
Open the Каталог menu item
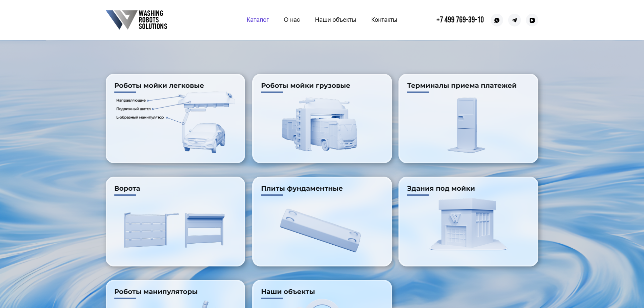click(x=258, y=20)
